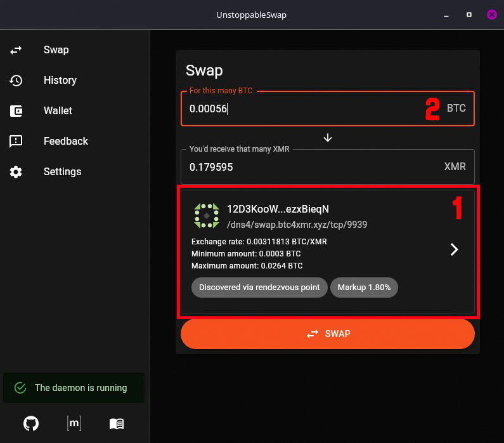Image resolution: width=504 pixels, height=443 pixels.
Task: Click the Markup 1.80% chip
Action: (x=364, y=288)
